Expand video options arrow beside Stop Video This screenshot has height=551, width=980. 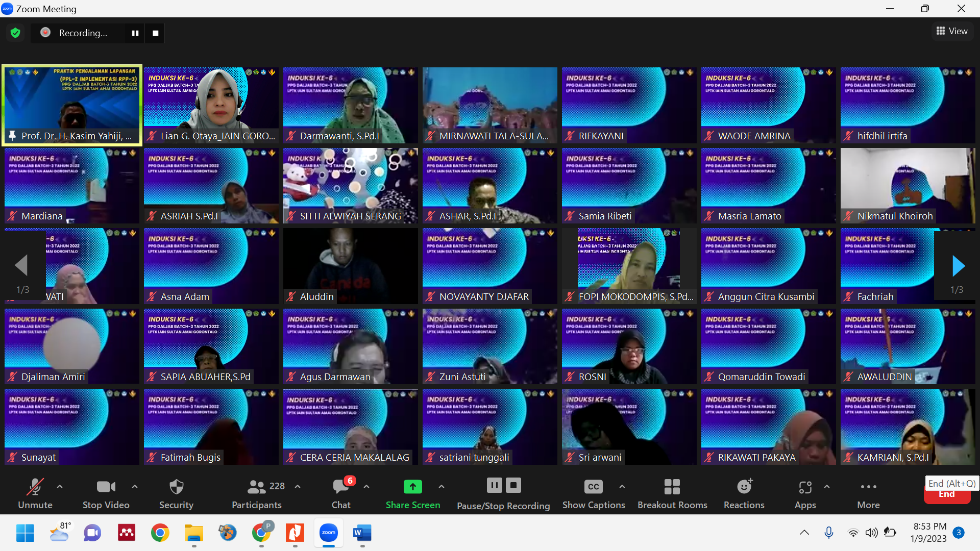click(135, 487)
